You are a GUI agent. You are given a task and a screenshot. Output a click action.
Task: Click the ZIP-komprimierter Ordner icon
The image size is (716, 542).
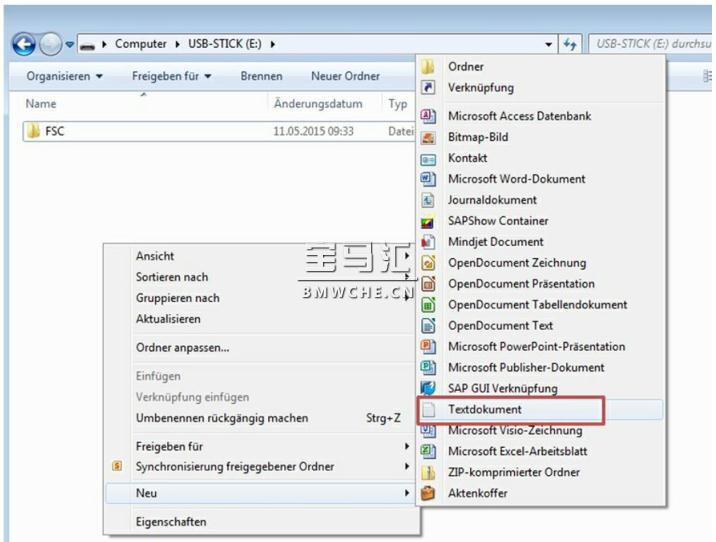(x=428, y=472)
